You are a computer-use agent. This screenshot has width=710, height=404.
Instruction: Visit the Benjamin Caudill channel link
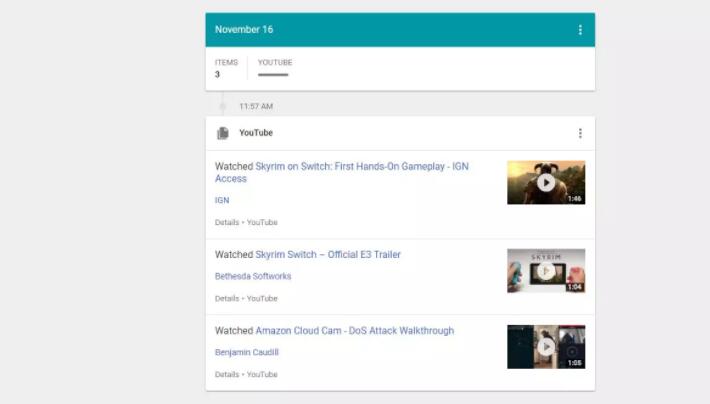(247, 352)
